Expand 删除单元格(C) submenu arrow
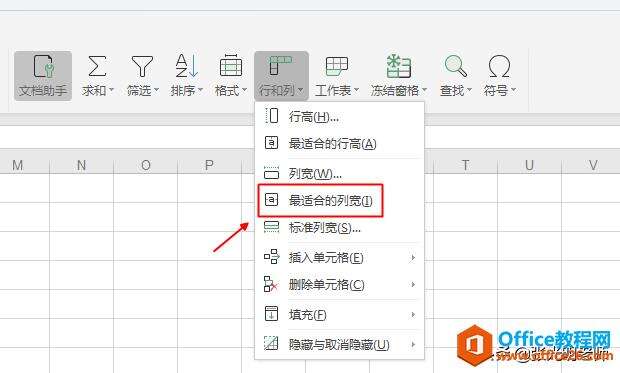The height and width of the screenshot is (373, 620). click(413, 284)
